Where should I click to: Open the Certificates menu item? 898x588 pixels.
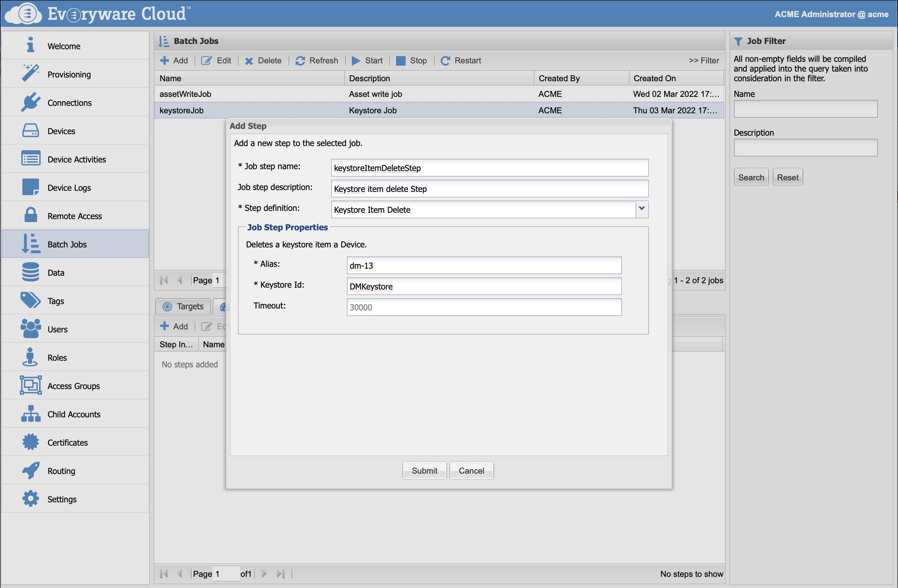[75, 442]
